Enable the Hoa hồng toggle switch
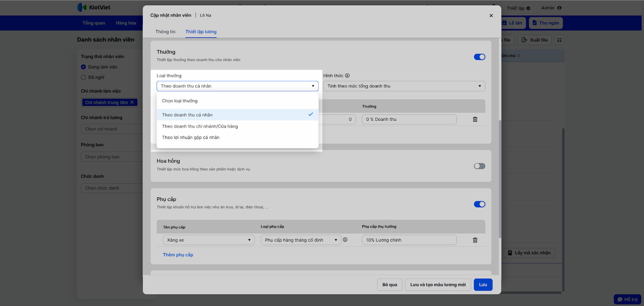Viewport: 644px width, 306px height. coord(479,166)
